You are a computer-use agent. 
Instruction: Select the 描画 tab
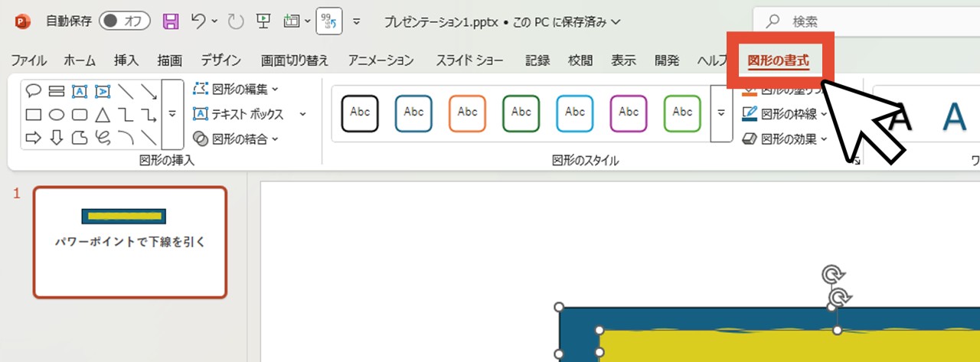[169, 60]
